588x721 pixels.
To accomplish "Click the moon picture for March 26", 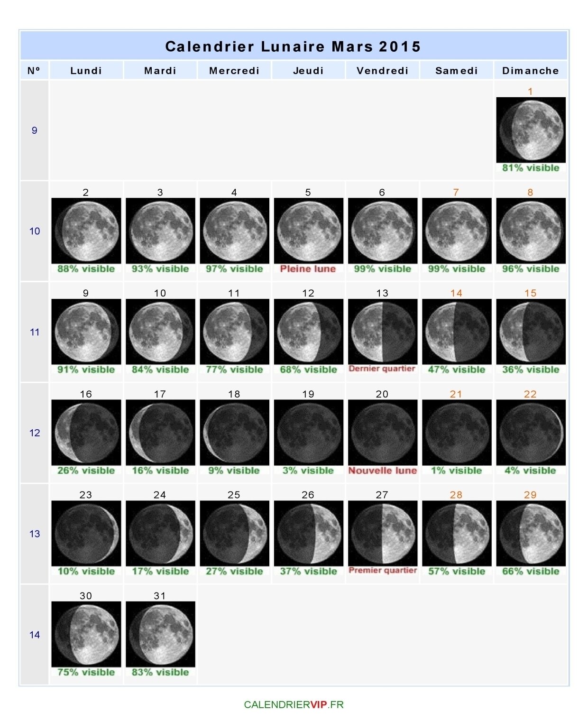I will click(309, 533).
